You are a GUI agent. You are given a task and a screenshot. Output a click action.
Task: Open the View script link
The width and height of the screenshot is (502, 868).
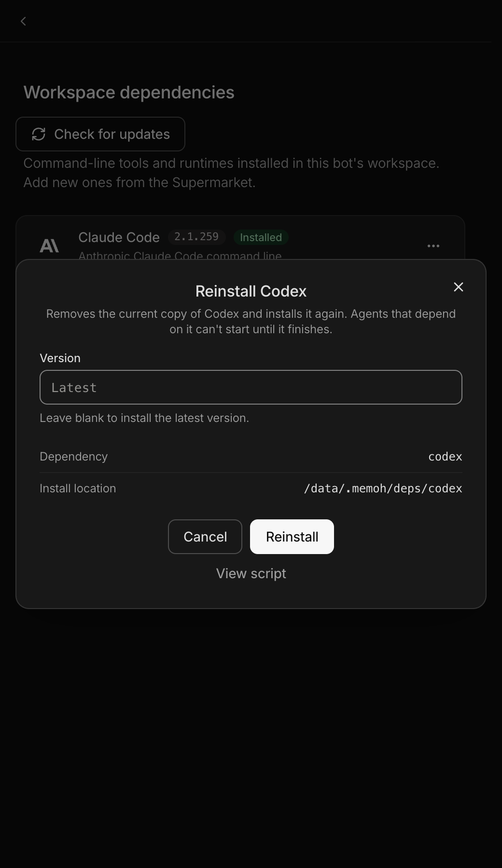coord(251,573)
